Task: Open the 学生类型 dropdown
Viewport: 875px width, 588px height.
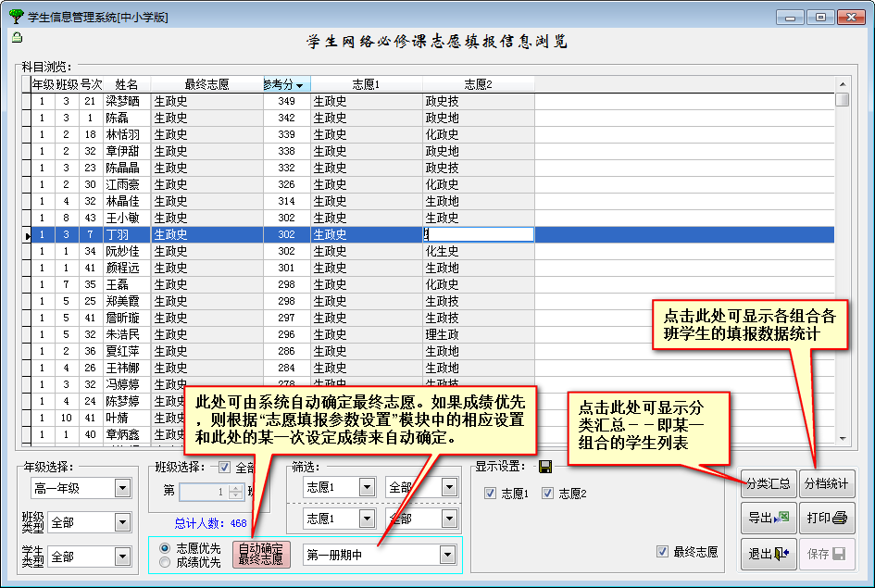Action: pos(122,557)
